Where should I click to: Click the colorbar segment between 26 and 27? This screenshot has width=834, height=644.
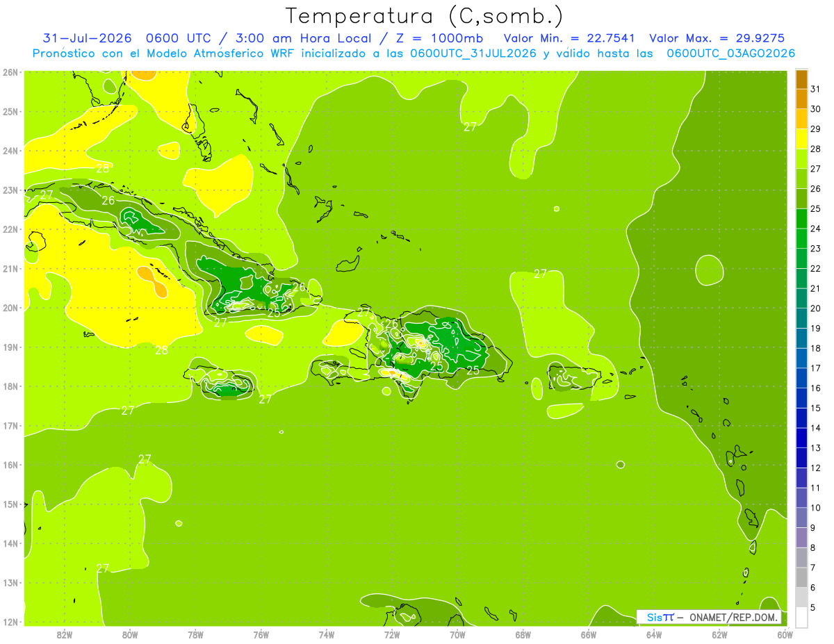click(801, 179)
